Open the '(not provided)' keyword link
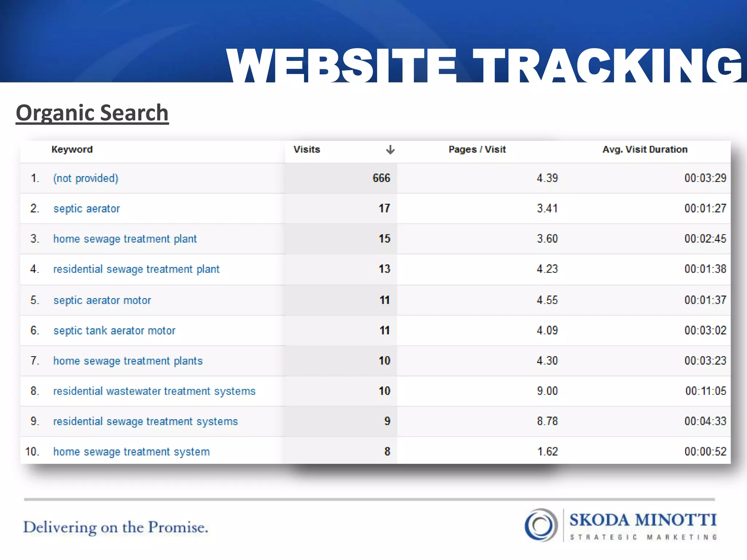747x560 pixels. click(86, 178)
